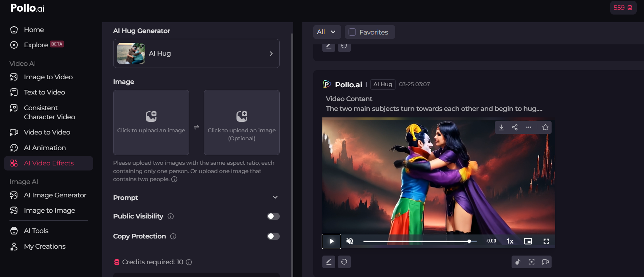Open the AI Hug effect selector
644x277 pixels.
[x=196, y=53]
